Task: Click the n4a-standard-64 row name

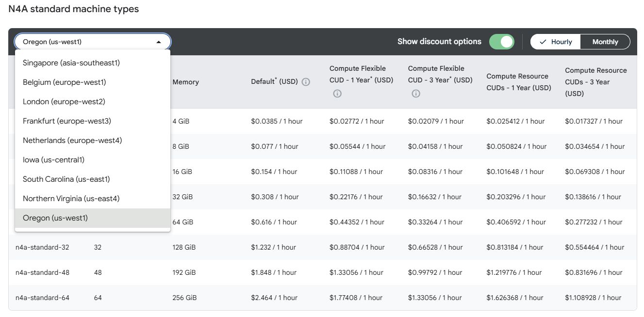Action: [x=42, y=298]
